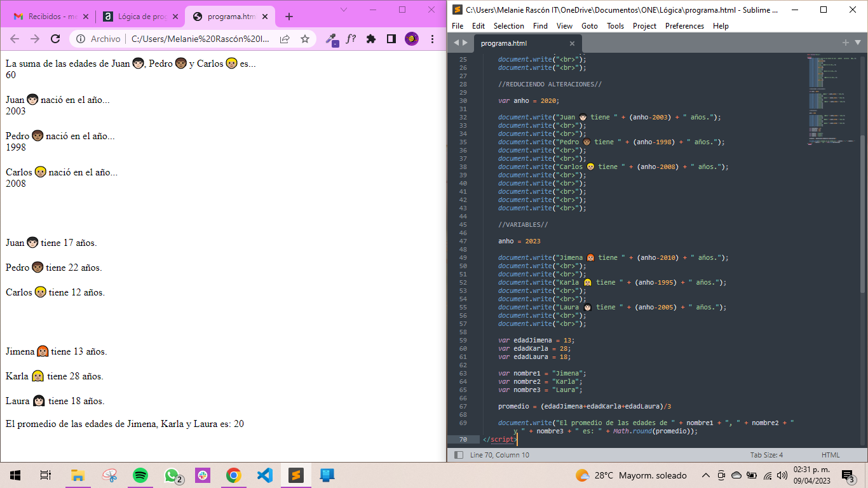Image resolution: width=868 pixels, height=488 pixels.
Task: Open Sublime Help menu
Action: tap(721, 26)
